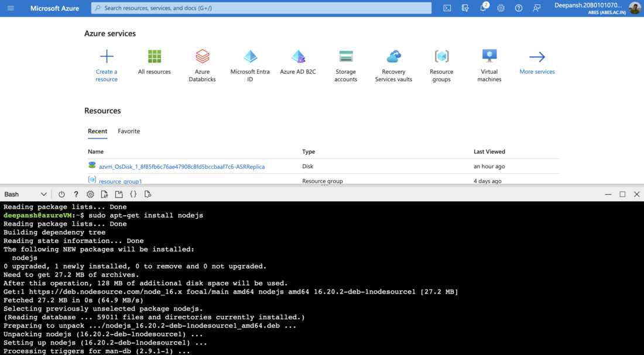
Task: Click the Last Viewed column header
Action: pyautogui.click(x=489, y=151)
